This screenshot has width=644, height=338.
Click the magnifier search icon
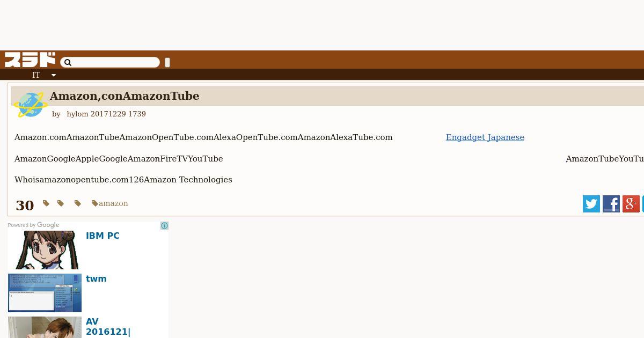pyautogui.click(x=68, y=63)
